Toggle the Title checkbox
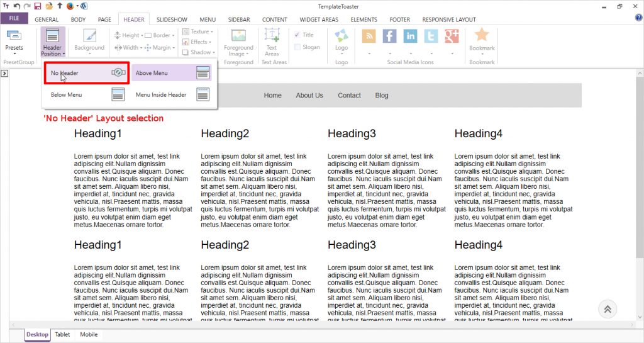Screen dimensions: 644x343 [297, 35]
